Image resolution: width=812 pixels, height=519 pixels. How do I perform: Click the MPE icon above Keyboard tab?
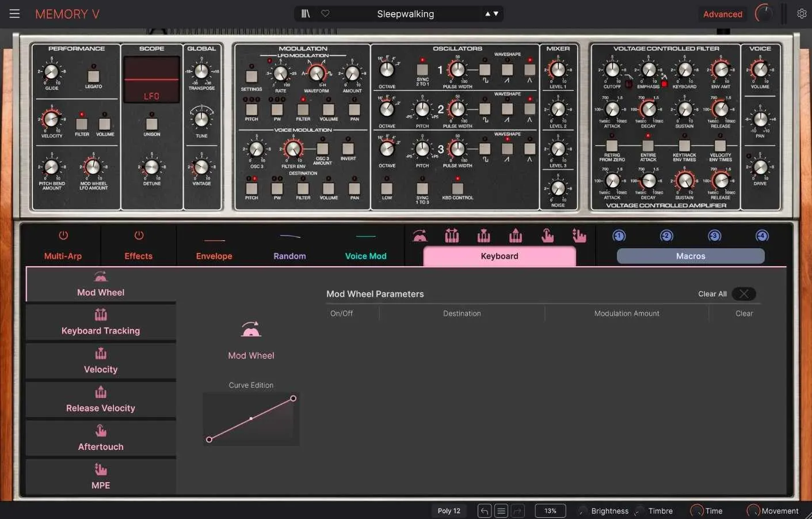(x=579, y=235)
